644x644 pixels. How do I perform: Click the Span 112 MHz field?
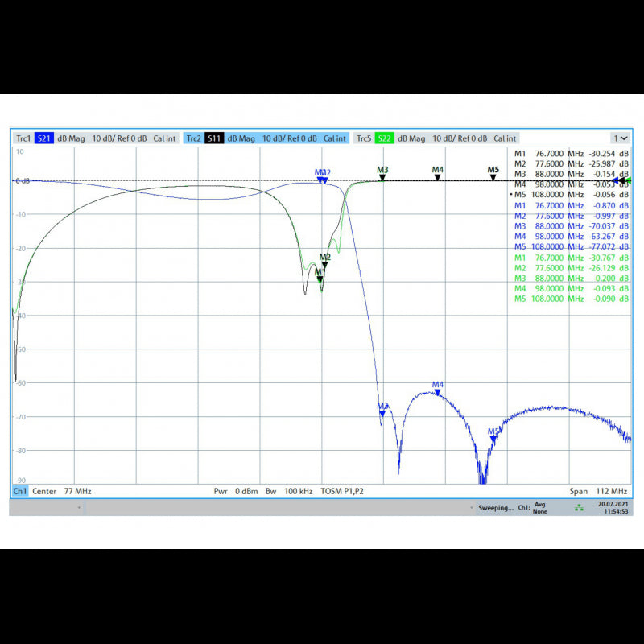point(598,491)
